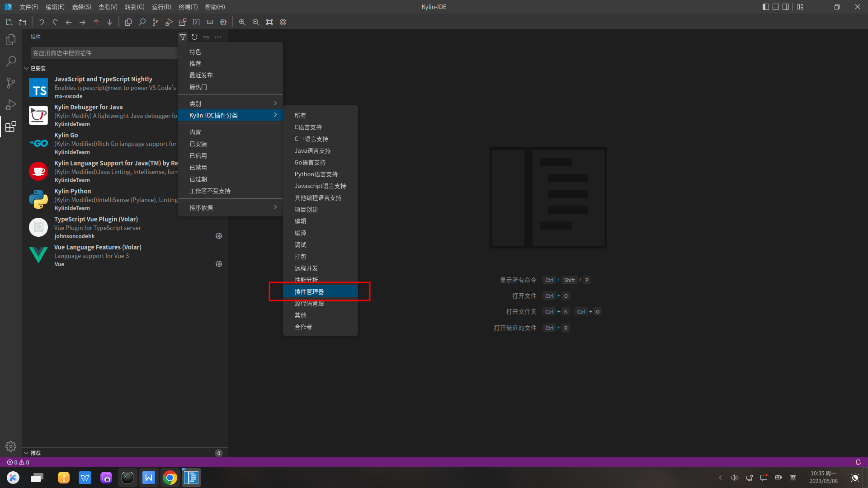This screenshot has width=868, height=488.
Task: Open the more actions ellipsis in plugins panel
Action: pyautogui.click(x=218, y=37)
